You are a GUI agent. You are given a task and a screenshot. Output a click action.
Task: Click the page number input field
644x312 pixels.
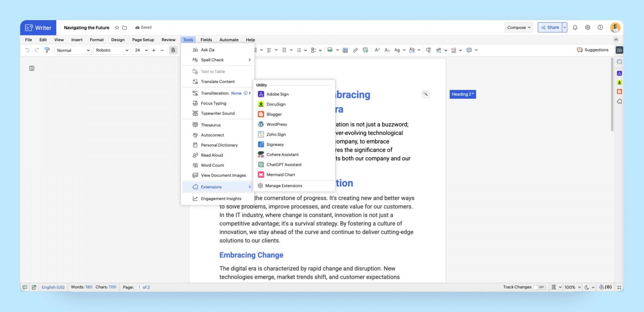[x=139, y=287]
